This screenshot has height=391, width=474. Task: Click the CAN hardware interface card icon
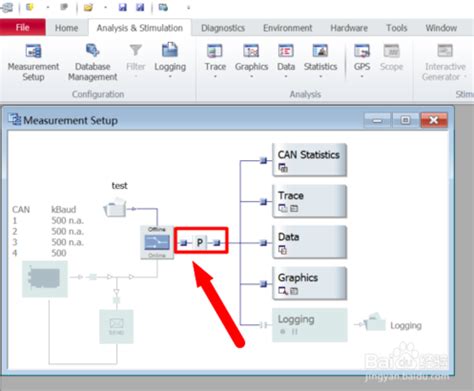pos(45,279)
